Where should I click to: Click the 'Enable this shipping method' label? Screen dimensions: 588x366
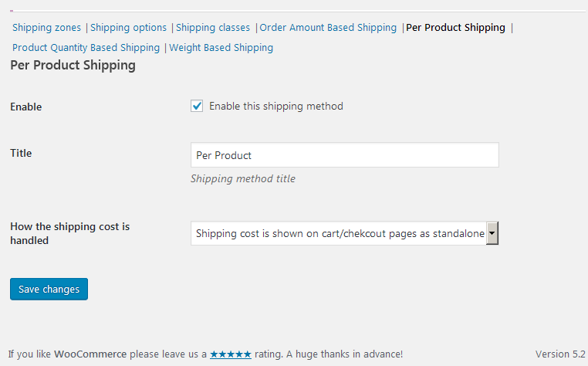275,107
